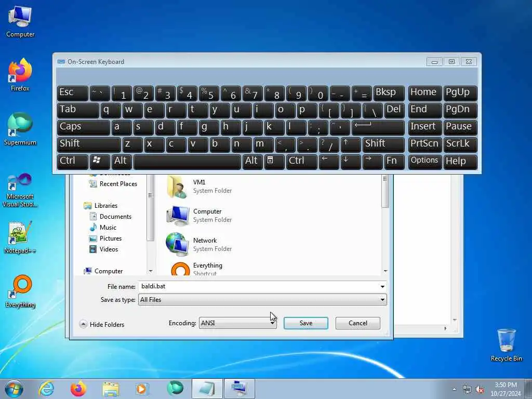Select the Supermium desktop shortcut
The image size is (532, 399).
point(20,129)
